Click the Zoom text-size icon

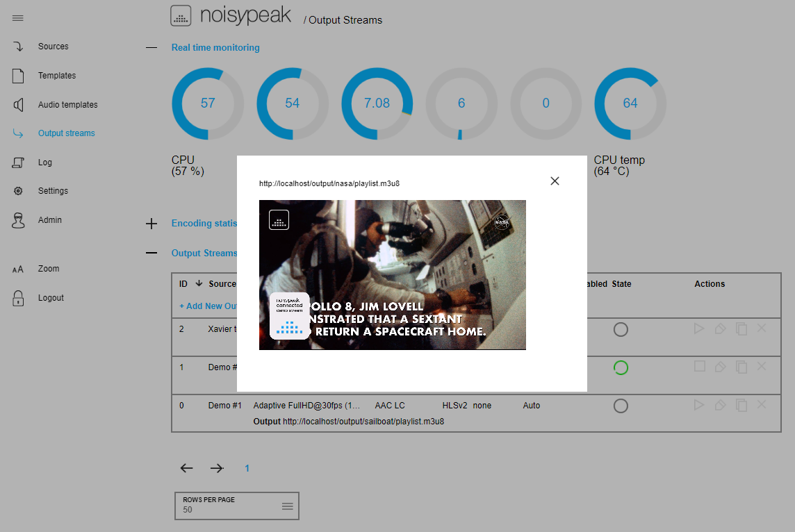18,269
